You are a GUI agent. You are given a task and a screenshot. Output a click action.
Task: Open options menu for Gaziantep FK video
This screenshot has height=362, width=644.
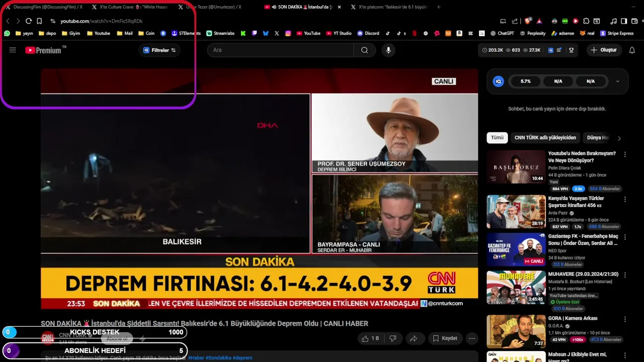tap(625, 237)
